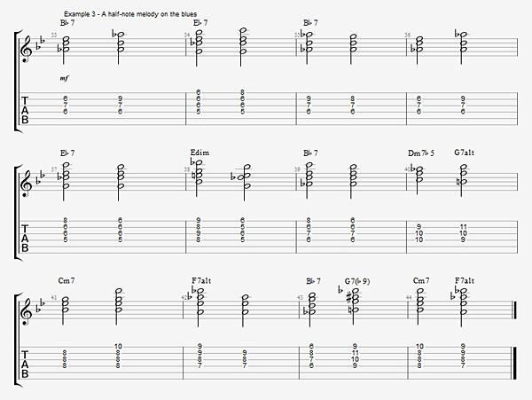
Task: Click the treble clef on the first staff
Action: 27,50
